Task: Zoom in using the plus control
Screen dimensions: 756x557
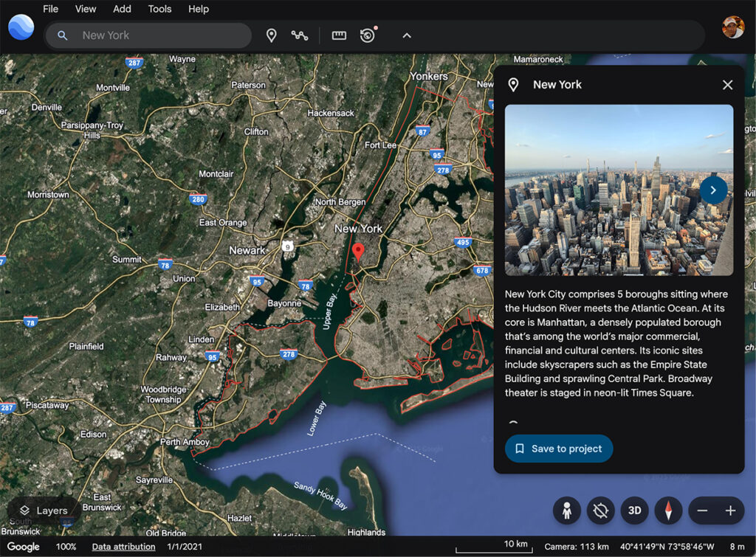Action: coord(730,511)
